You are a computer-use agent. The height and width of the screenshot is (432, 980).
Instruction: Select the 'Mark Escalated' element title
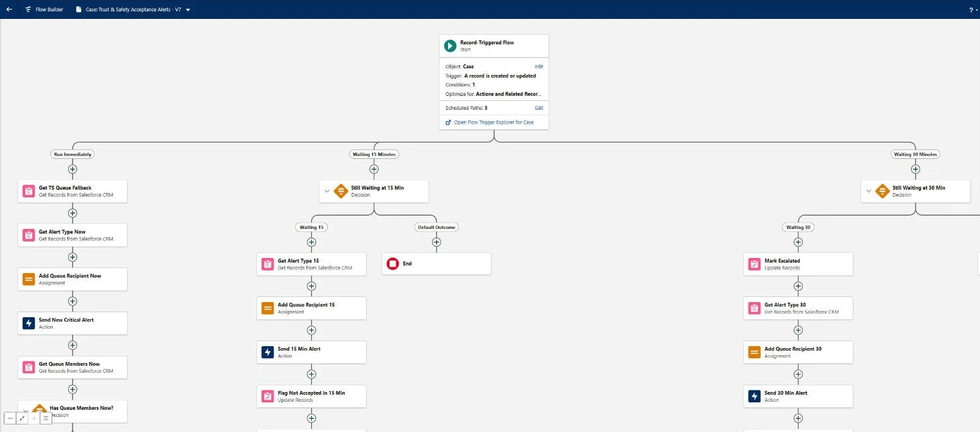coord(782,260)
